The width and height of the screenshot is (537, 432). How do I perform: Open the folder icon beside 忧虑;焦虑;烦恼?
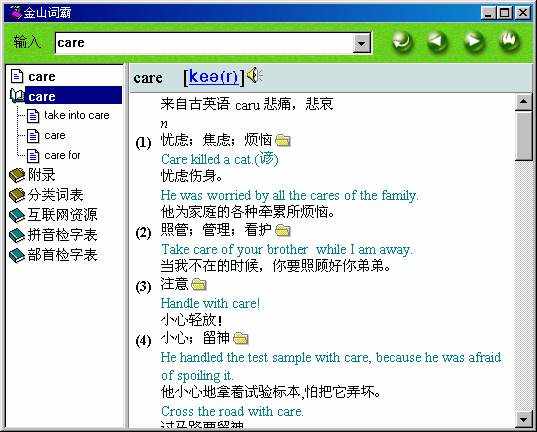pyautogui.click(x=283, y=140)
